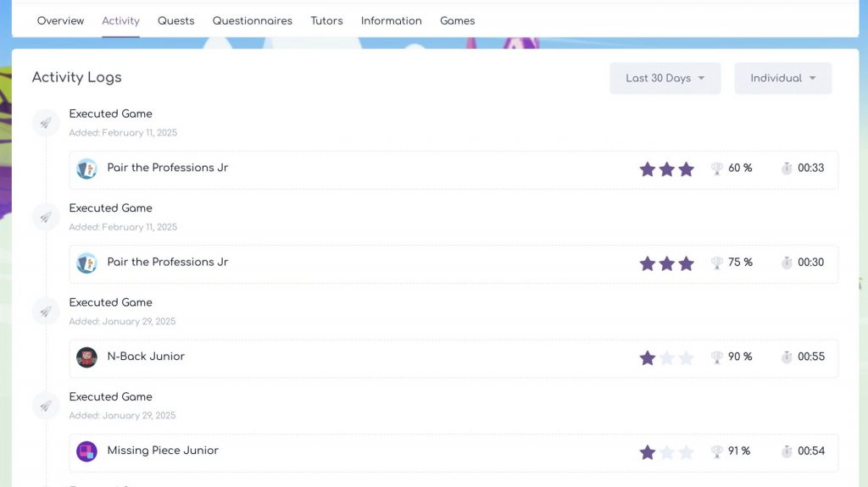
Task: Open the Games tab
Action: coord(457,20)
